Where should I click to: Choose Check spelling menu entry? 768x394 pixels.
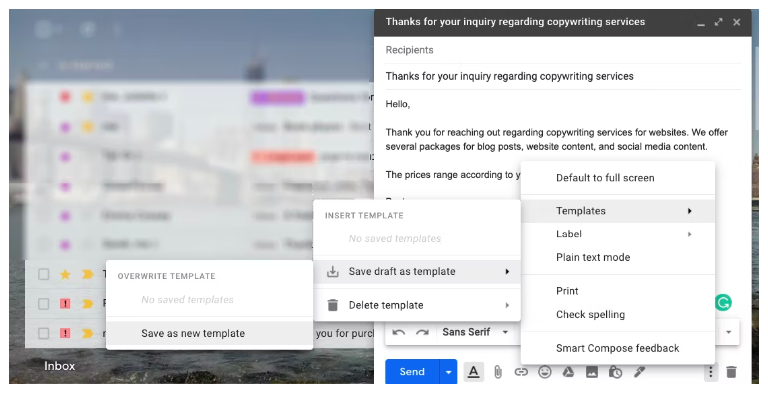[618, 314]
